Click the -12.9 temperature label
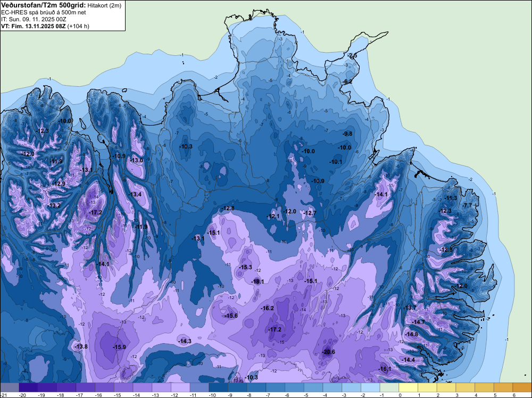532x398 pixels. click(59, 184)
